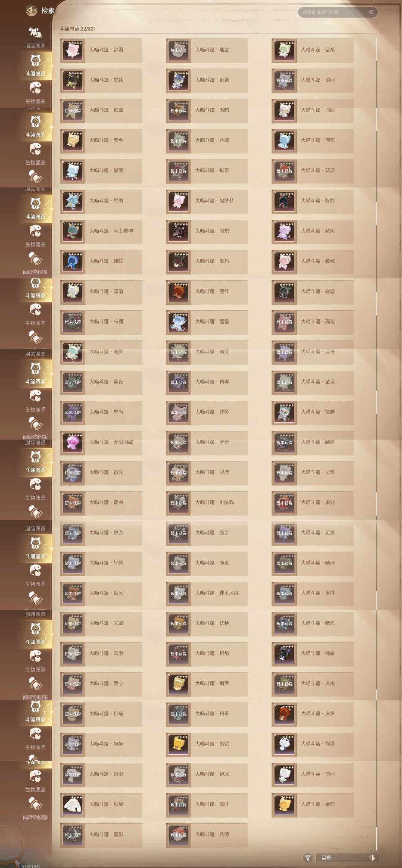The width and height of the screenshot is (402, 868).
Task: Click the 大喵斗篷·庆岁 red cloak icon
Action: click(284, 714)
